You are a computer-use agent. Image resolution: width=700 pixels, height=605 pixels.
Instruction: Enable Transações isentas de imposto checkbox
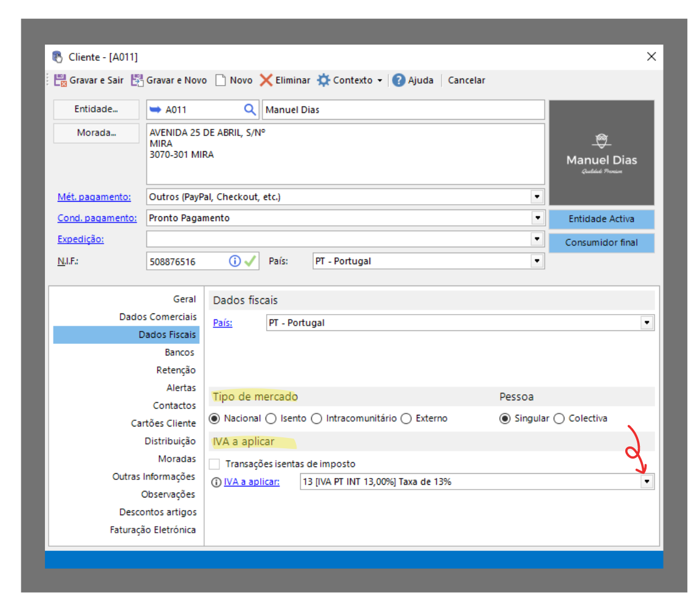coord(214,464)
